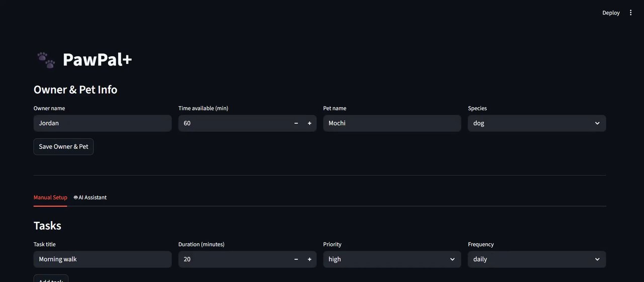
Task: Decrease Time available with minus icon
Action: click(x=296, y=123)
